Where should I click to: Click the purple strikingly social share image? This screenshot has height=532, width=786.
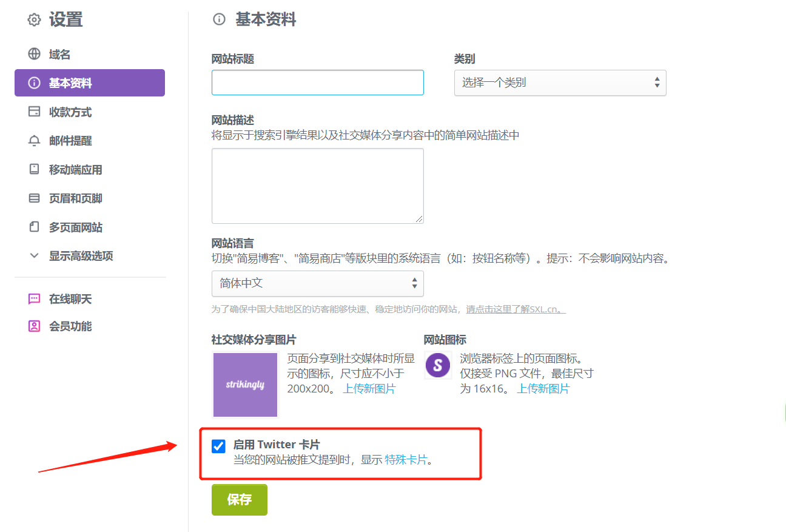245,385
